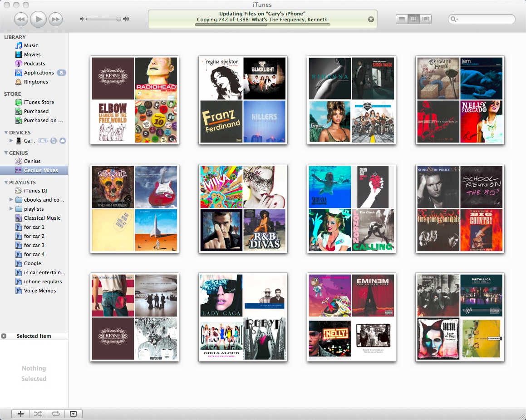Open the for car 1 playlist
526x420 pixels.
(34, 227)
